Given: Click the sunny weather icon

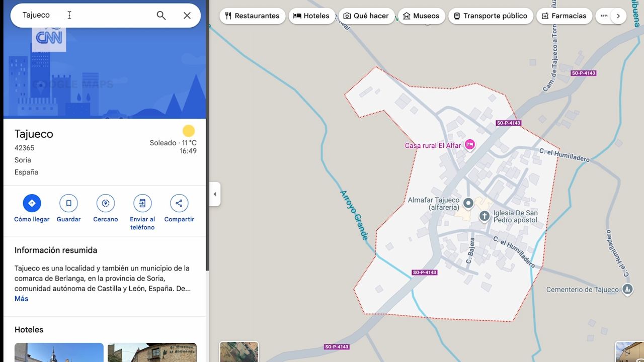Looking at the screenshot, I should click(x=189, y=131).
